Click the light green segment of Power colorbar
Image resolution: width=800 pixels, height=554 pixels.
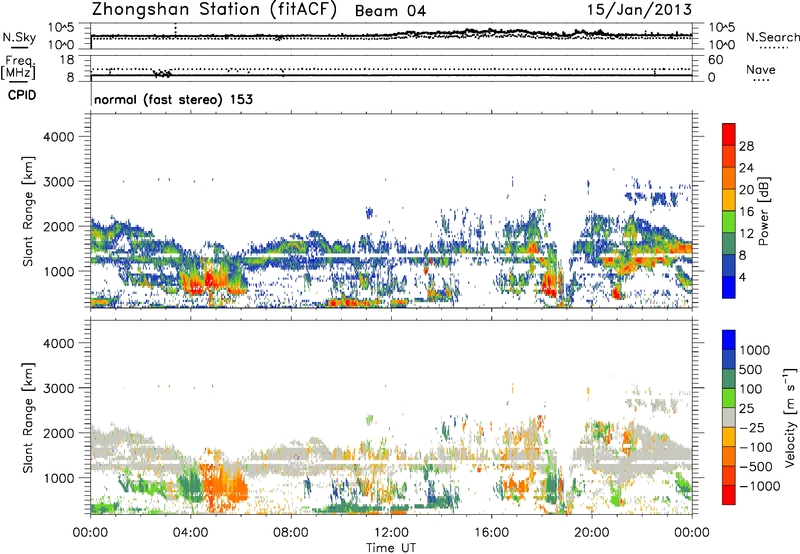(x=729, y=221)
